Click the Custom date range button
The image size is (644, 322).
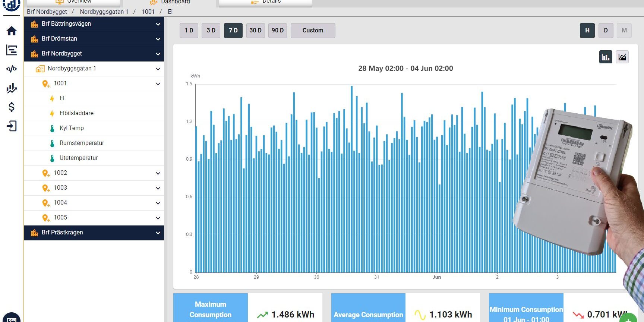click(x=313, y=31)
